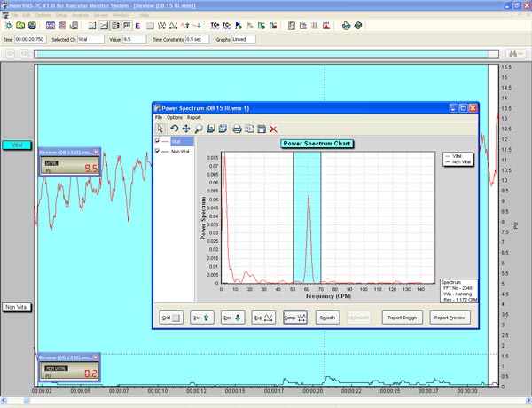Viewport: 532px width, 408px height.
Task: Click the save floppy disk icon
Action: pyautogui.click(x=262, y=129)
